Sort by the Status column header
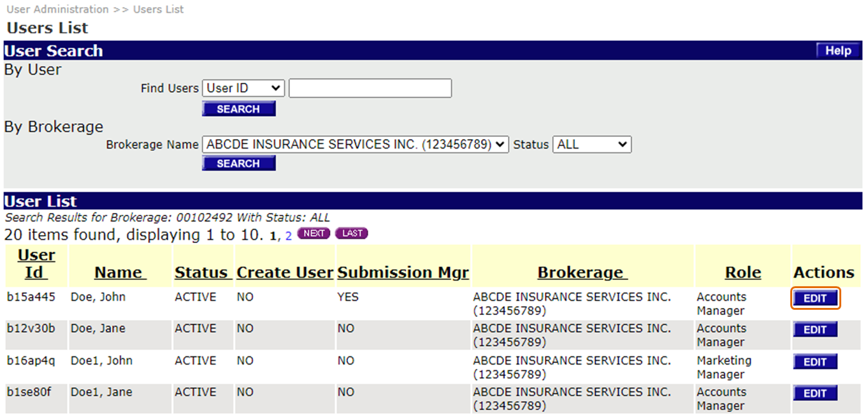The image size is (868, 415). (x=203, y=273)
